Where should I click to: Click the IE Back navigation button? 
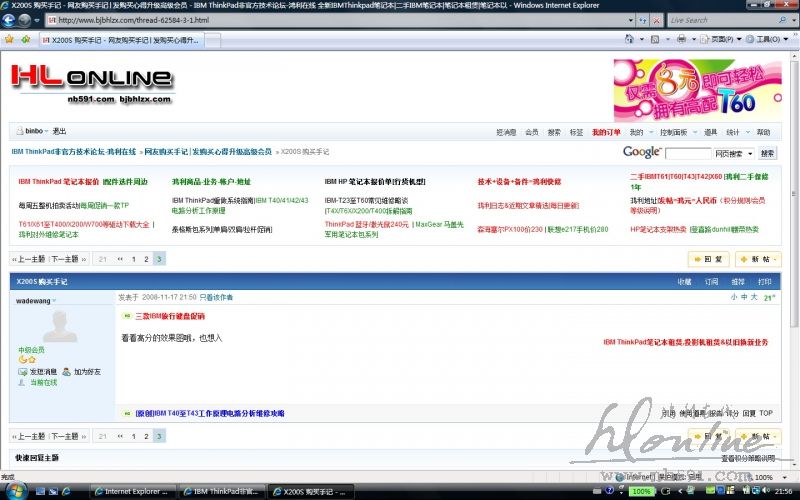pyautogui.click(x=12, y=19)
